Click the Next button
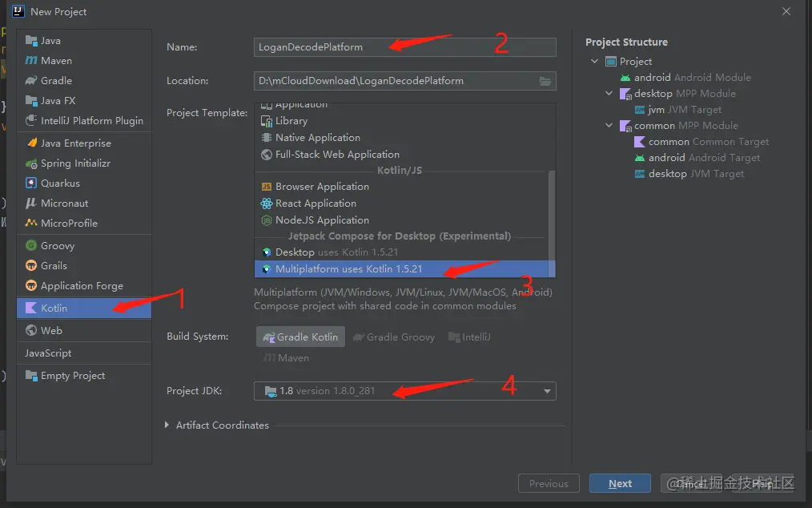 [620, 483]
